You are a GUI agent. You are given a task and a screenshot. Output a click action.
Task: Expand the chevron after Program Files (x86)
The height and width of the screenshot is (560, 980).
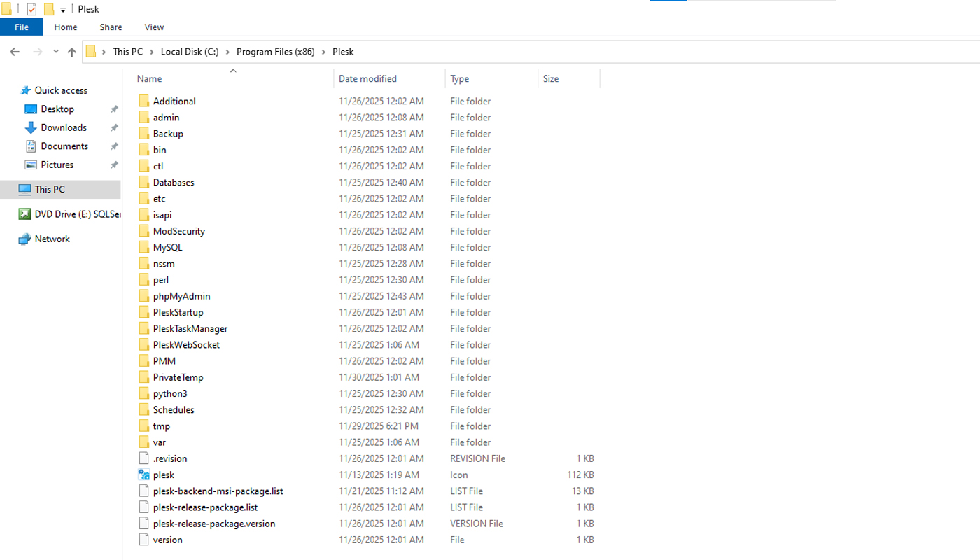(323, 52)
